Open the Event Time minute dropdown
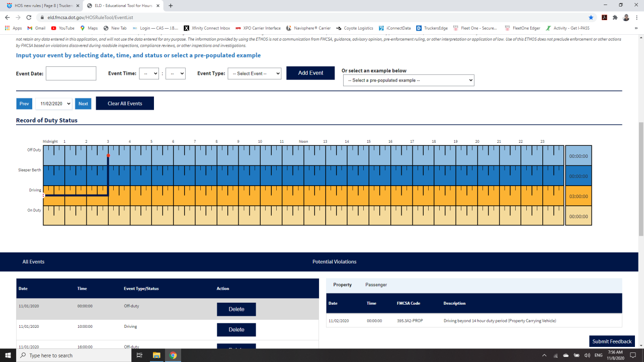 coord(176,73)
